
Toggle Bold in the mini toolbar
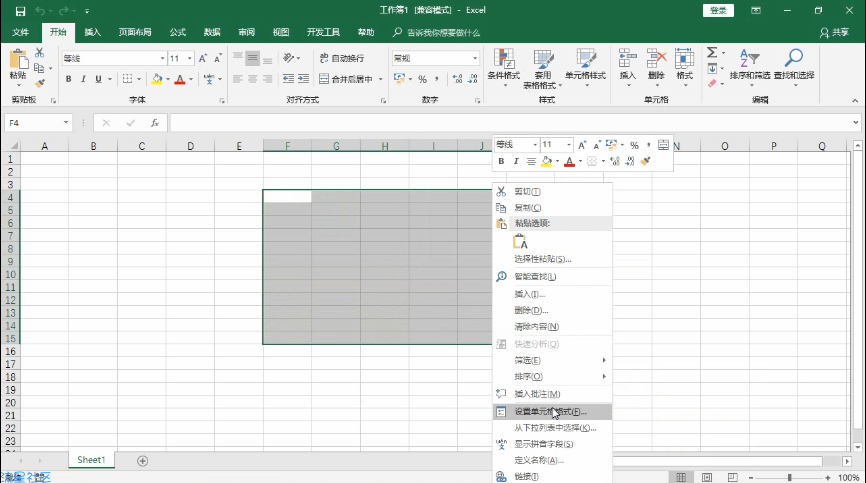(501, 161)
